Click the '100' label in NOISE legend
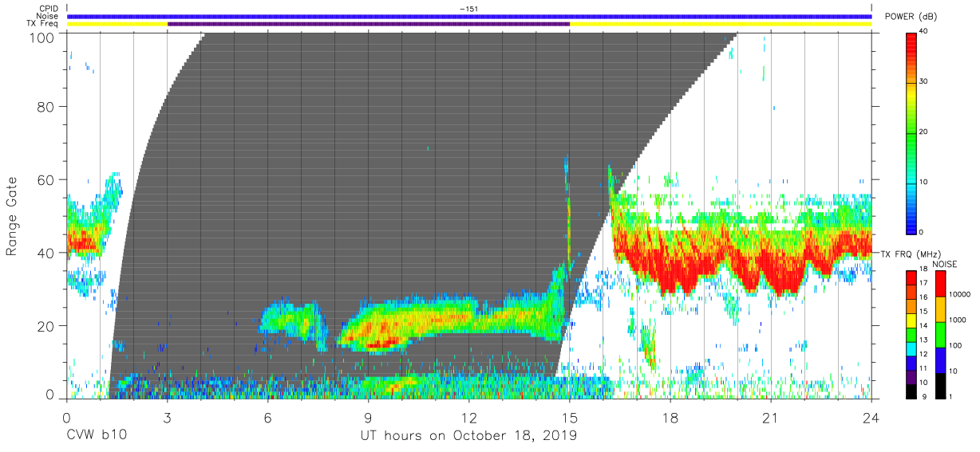 pyautogui.click(x=956, y=346)
